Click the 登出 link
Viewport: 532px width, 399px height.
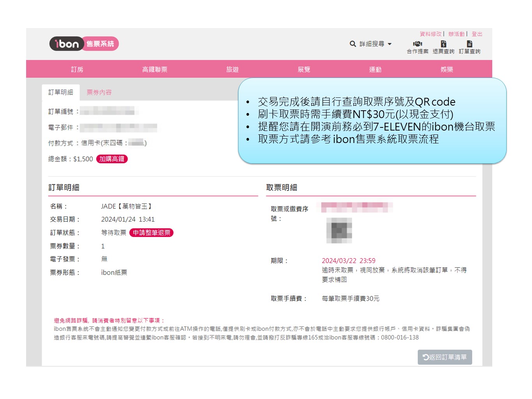[x=477, y=34]
